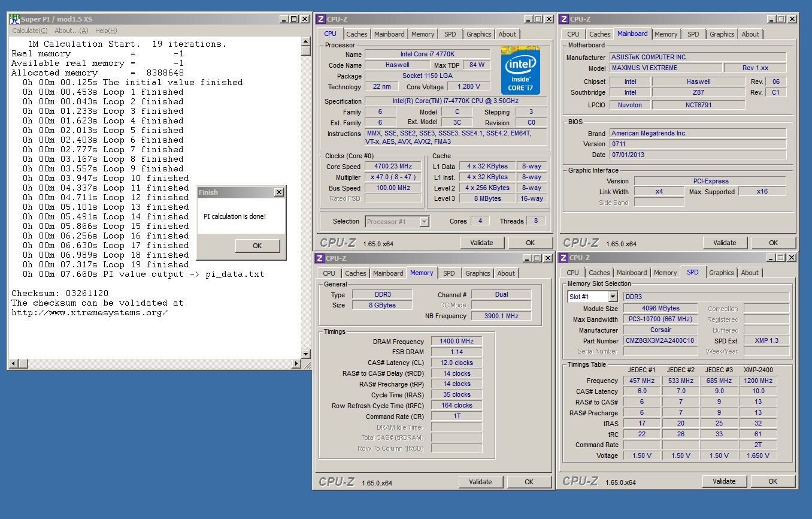The image size is (812, 519).
Task: Minimize the Super PI window
Action: pyautogui.click(x=284, y=19)
